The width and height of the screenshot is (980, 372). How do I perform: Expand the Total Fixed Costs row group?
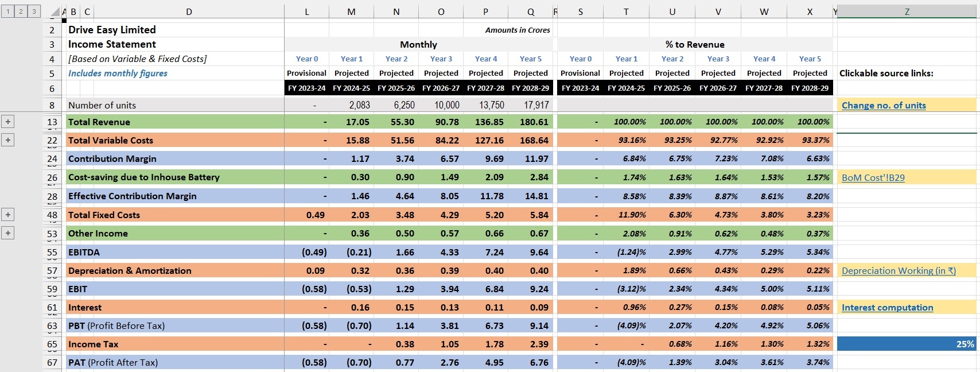point(8,215)
